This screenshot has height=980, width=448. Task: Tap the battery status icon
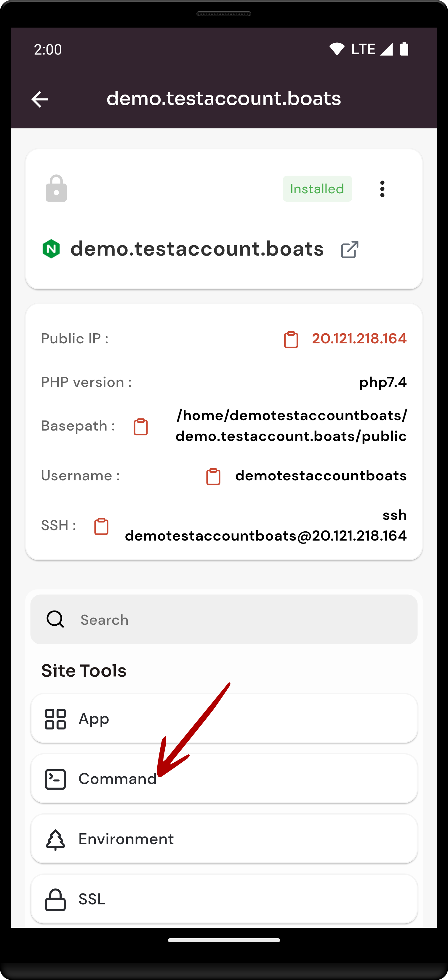404,49
